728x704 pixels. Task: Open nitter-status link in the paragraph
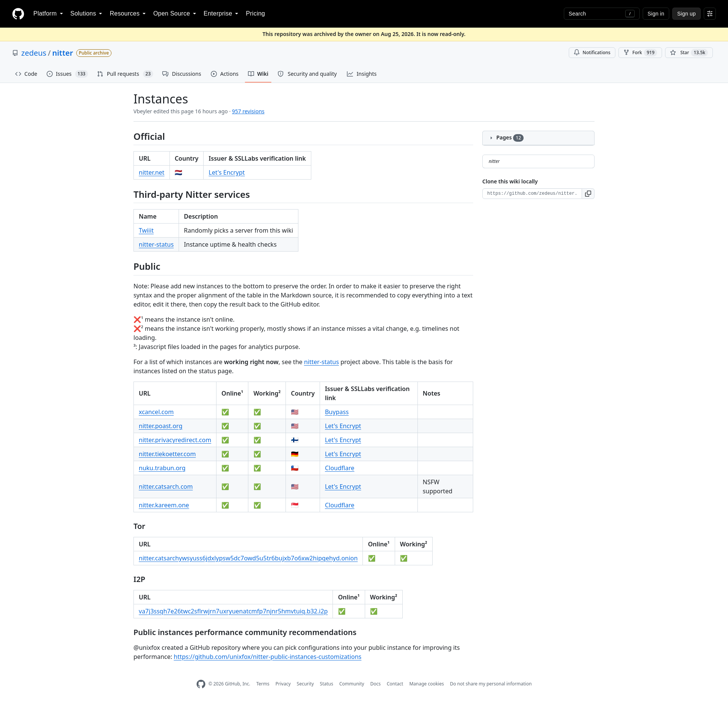point(321,362)
